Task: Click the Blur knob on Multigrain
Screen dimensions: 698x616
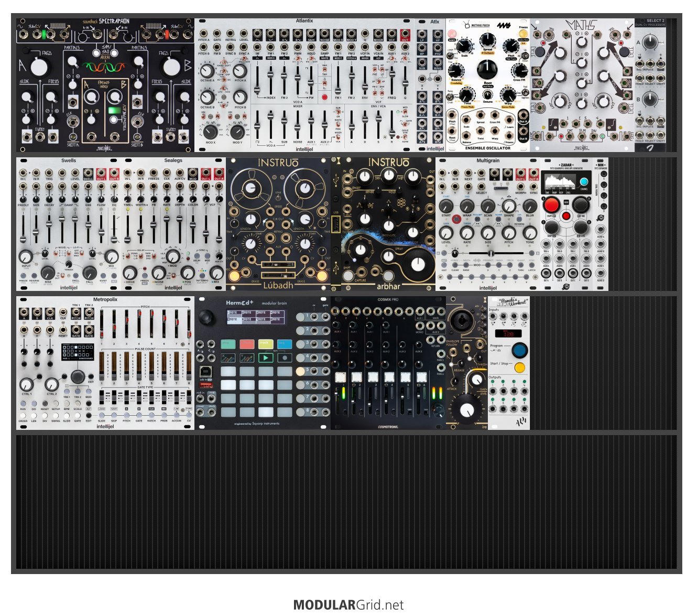Action: pos(530,206)
